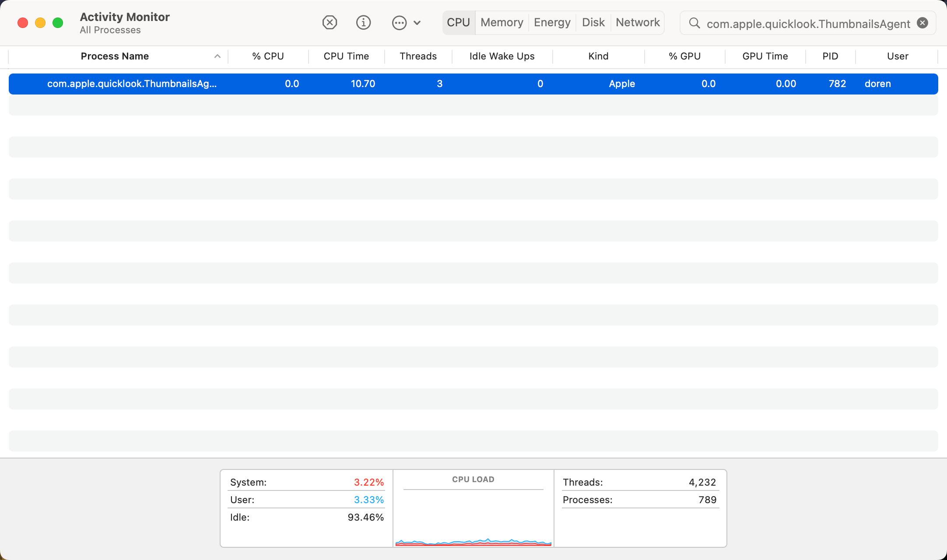Click the search magnifier icon
The image size is (947, 560).
(x=694, y=23)
